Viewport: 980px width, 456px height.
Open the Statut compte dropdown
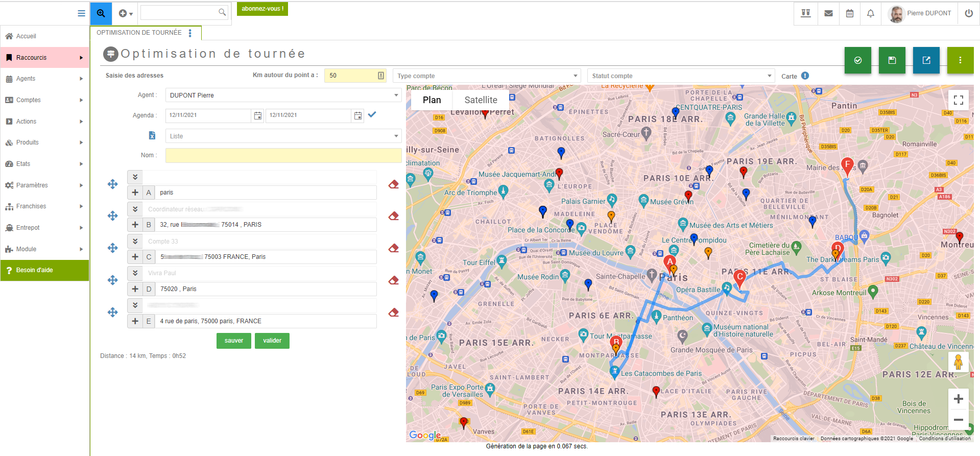click(681, 76)
